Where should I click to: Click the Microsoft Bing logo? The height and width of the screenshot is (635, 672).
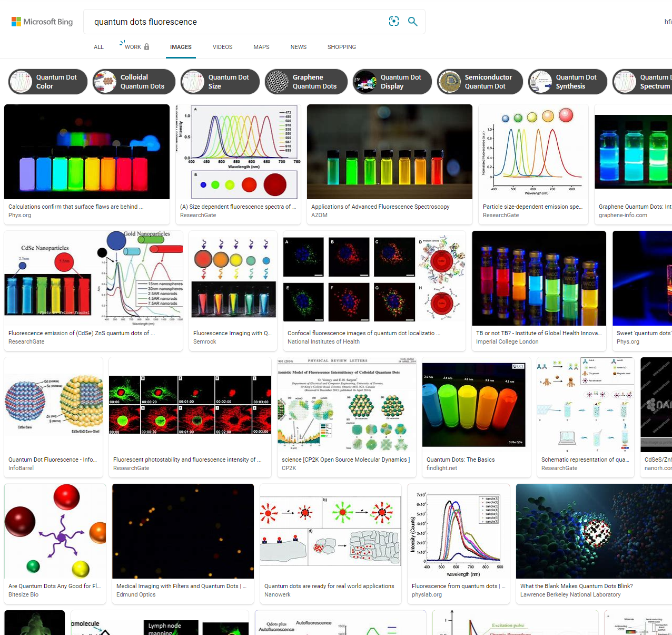[42, 22]
